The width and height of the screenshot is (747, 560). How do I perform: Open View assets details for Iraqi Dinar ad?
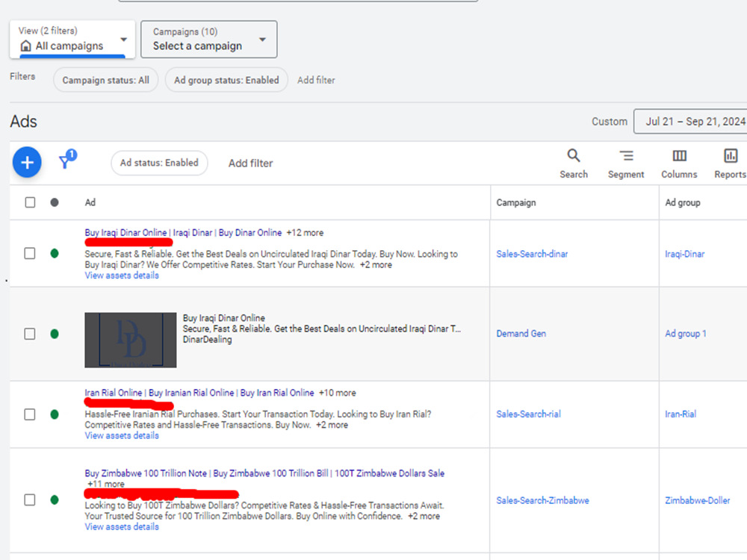point(122,276)
